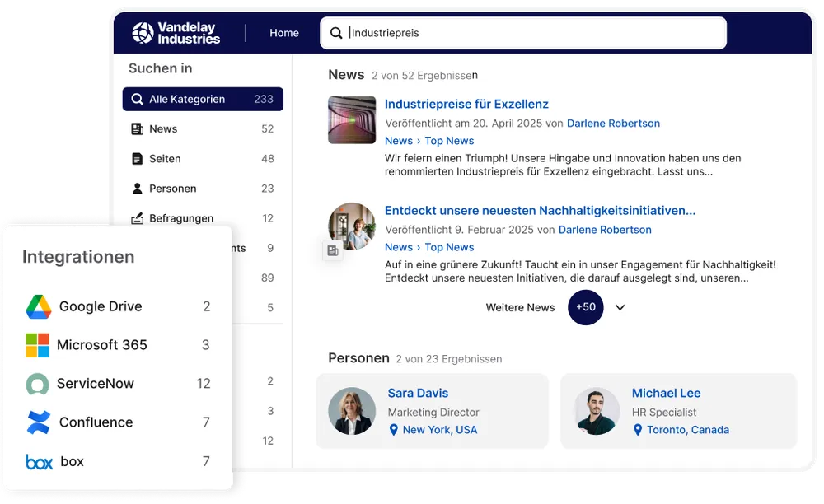The height and width of the screenshot is (504, 824).
Task: Click the box logo icon
Action: pos(40,462)
